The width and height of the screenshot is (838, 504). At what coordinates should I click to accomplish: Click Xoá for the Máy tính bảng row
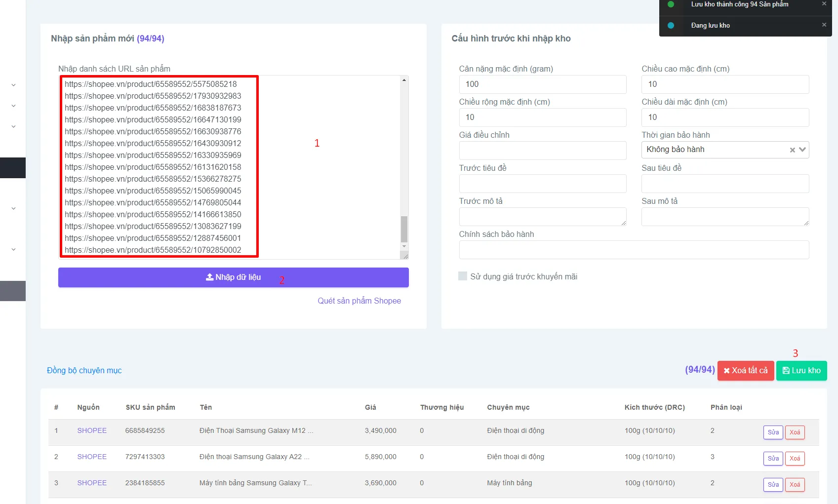(795, 485)
